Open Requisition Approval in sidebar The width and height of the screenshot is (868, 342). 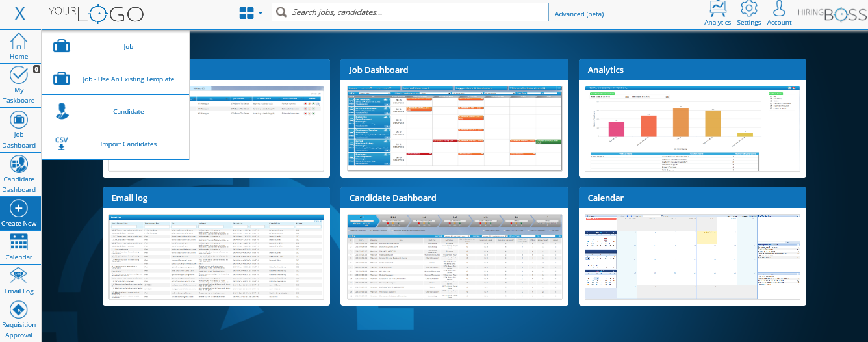(19, 319)
